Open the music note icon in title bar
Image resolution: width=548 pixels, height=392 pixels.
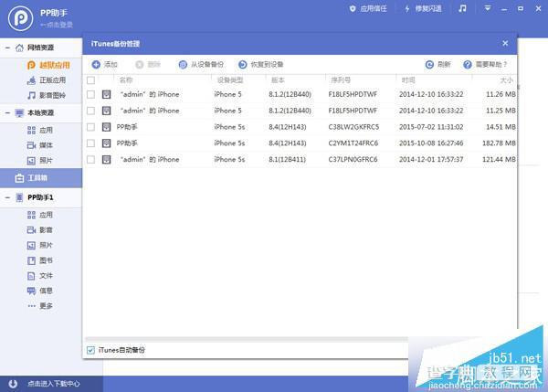coord(462,8)
